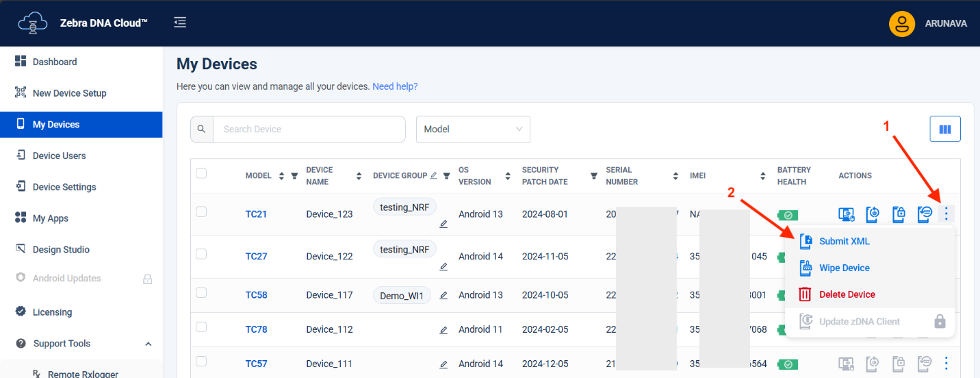Screen dimensions: 980x378
Task: Click the column chooser icon button
Action: click(945, 129)
